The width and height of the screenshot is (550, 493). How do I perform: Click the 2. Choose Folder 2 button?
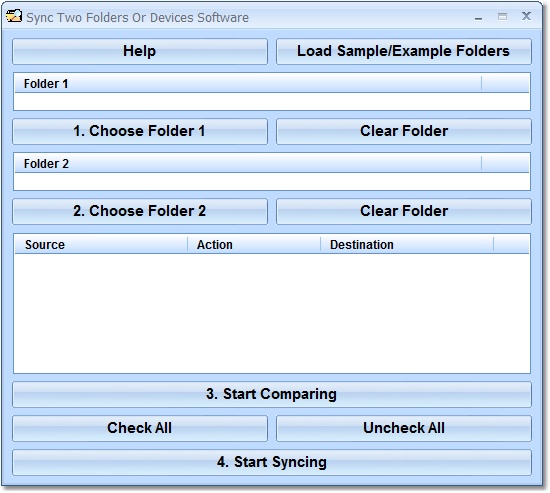pyautogui.click(x=140, y=211)
